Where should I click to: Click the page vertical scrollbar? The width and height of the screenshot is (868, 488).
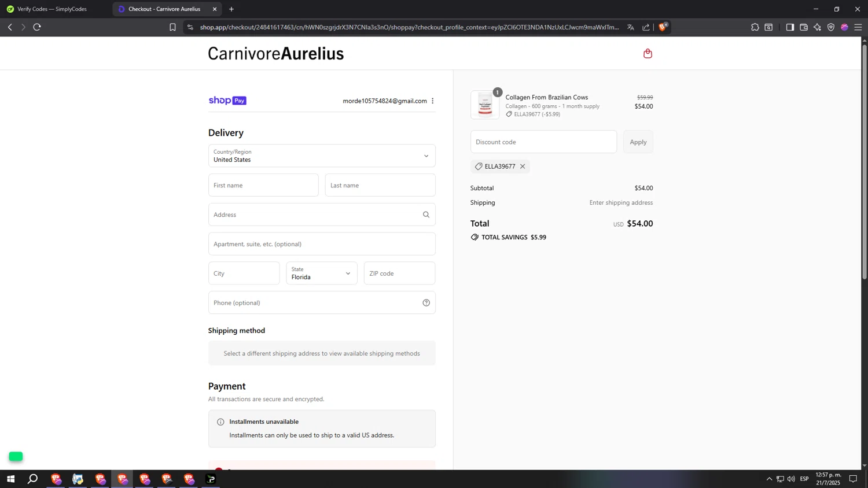865,162
